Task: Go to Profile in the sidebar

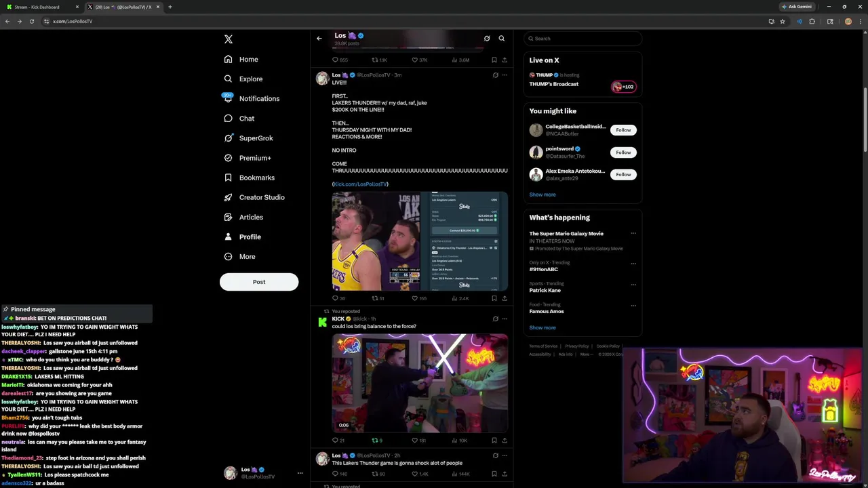Action: coord(243,237)
